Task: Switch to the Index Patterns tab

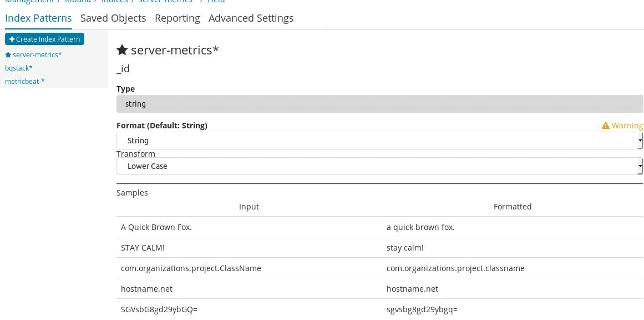Action: tap(38, 18)
